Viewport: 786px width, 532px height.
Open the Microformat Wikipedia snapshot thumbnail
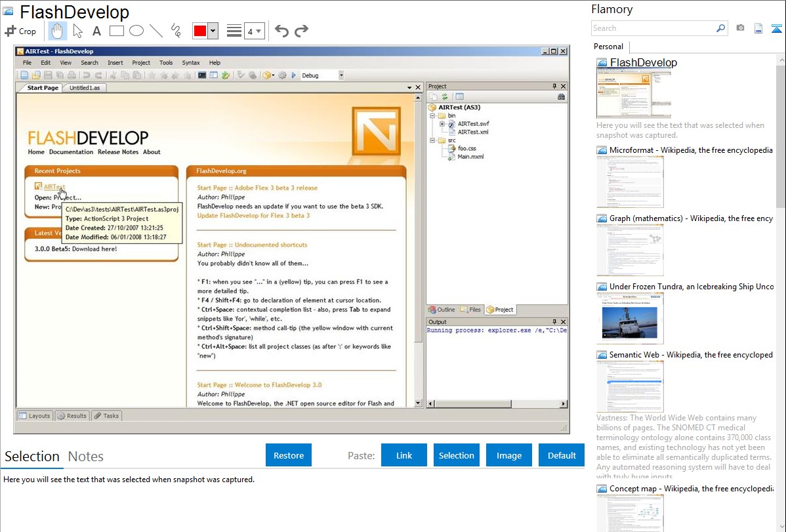pos(630,182)
